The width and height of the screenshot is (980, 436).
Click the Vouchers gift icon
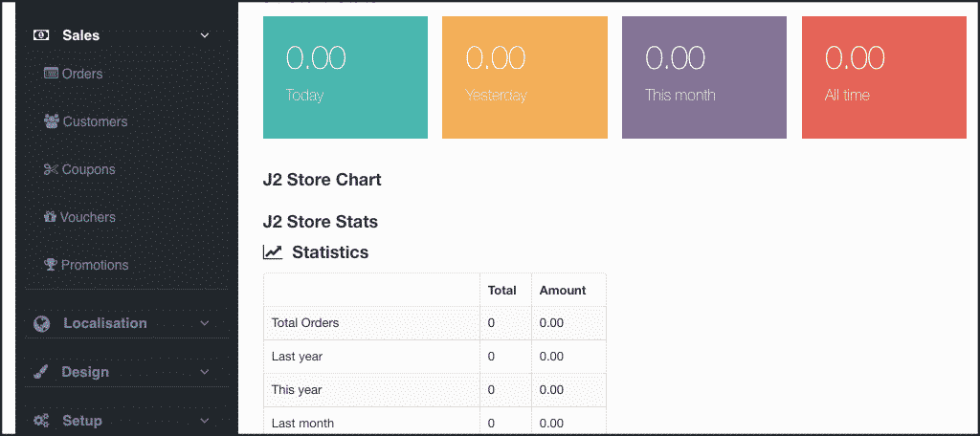pyautogui.click(x=50, y=217)
